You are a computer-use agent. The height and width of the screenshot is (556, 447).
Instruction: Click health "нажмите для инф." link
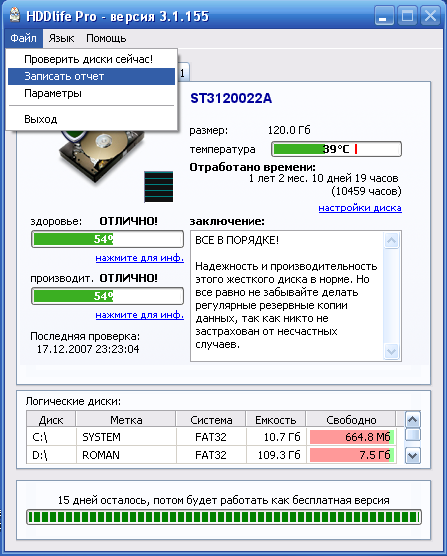point(140,258)
